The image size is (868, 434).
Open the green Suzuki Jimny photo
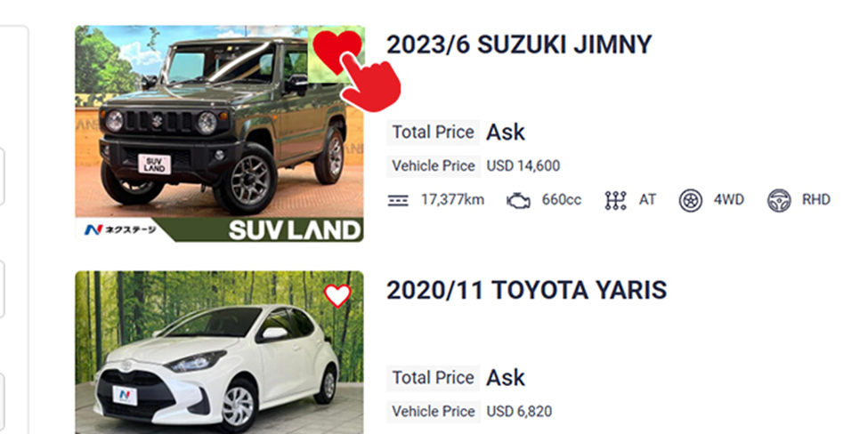point(219,133)
